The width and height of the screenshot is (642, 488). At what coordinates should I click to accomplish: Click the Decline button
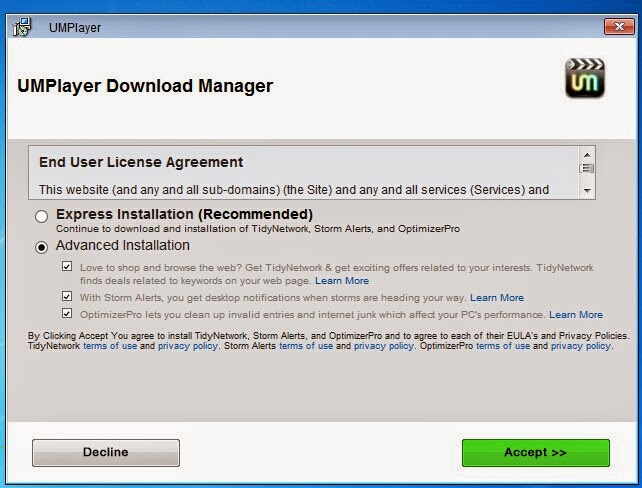coord(106,453)
